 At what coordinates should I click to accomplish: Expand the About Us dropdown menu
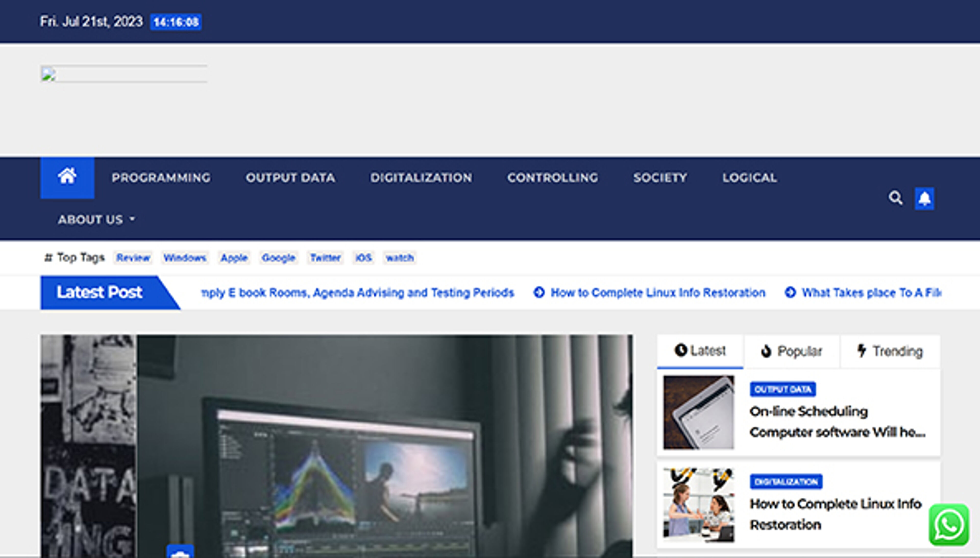[96, 220]
